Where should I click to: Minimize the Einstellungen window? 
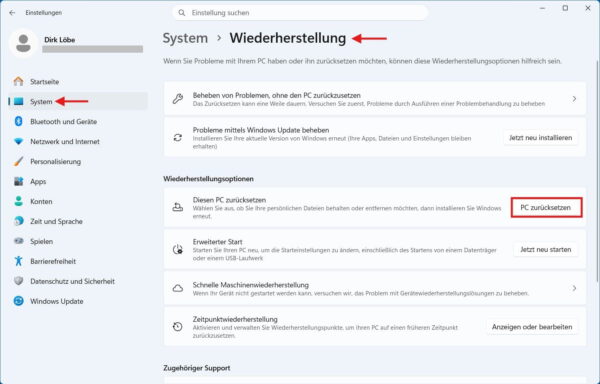coord(542,8)
